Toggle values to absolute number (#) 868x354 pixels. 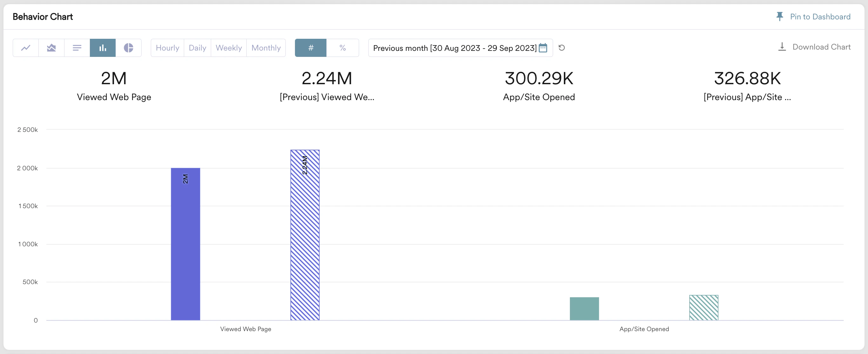tap(311, 48)
